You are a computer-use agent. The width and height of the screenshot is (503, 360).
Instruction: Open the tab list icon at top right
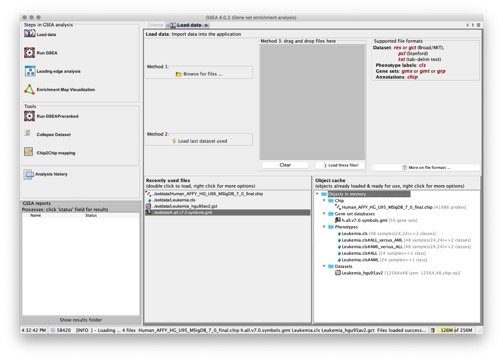tap(478, 25)
